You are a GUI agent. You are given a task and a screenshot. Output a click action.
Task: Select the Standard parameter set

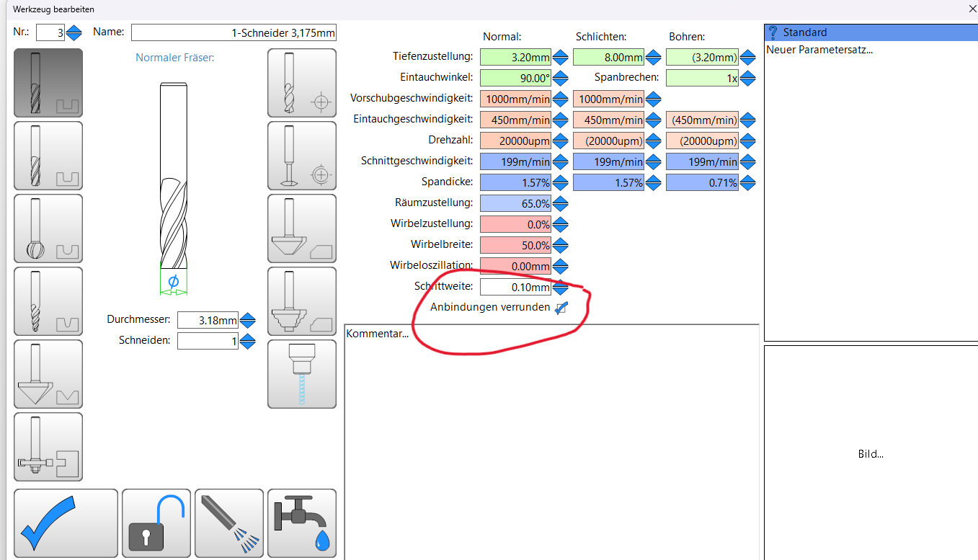[x=869, y=32]
